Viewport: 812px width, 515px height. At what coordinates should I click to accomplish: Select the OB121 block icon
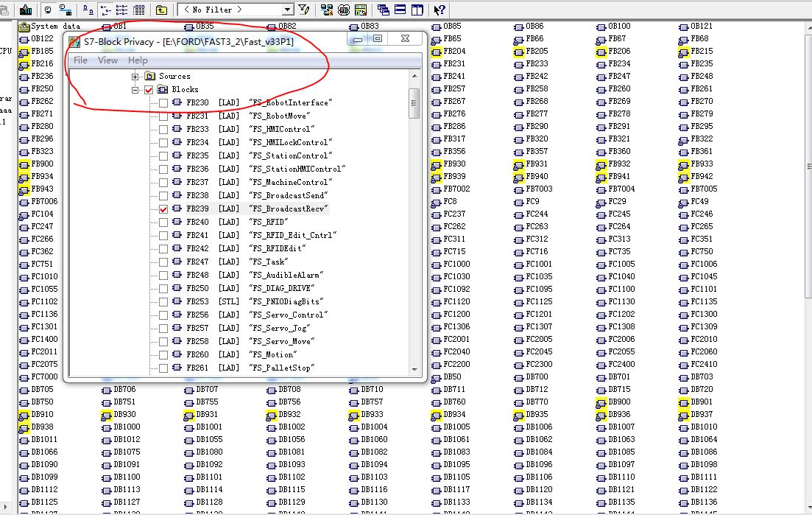pos(683,27)
